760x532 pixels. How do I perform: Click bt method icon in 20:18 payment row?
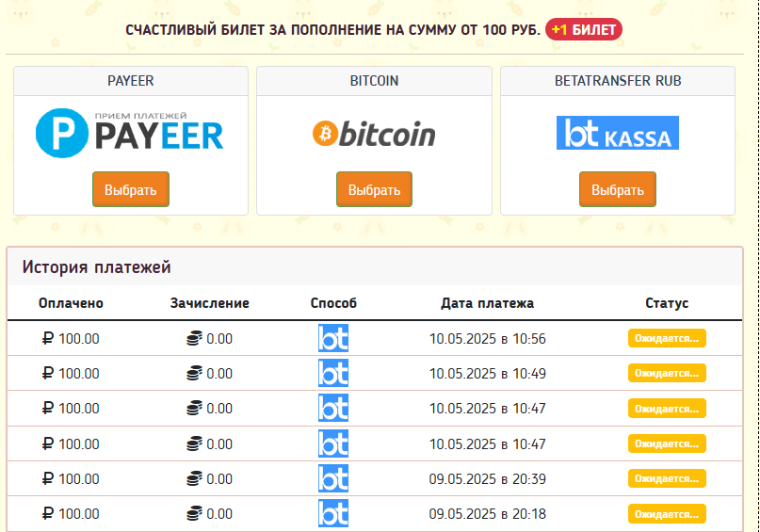click(x=333, y=514)
